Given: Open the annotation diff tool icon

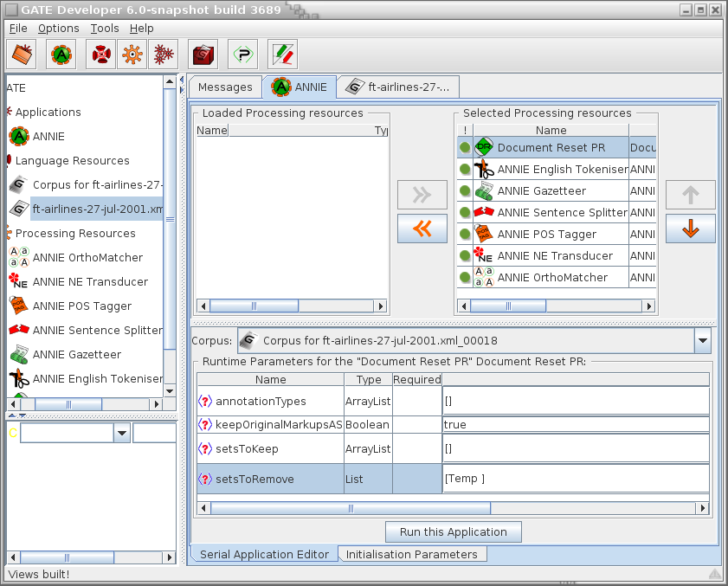Looking at the screenshot, I should click(283, 55).
